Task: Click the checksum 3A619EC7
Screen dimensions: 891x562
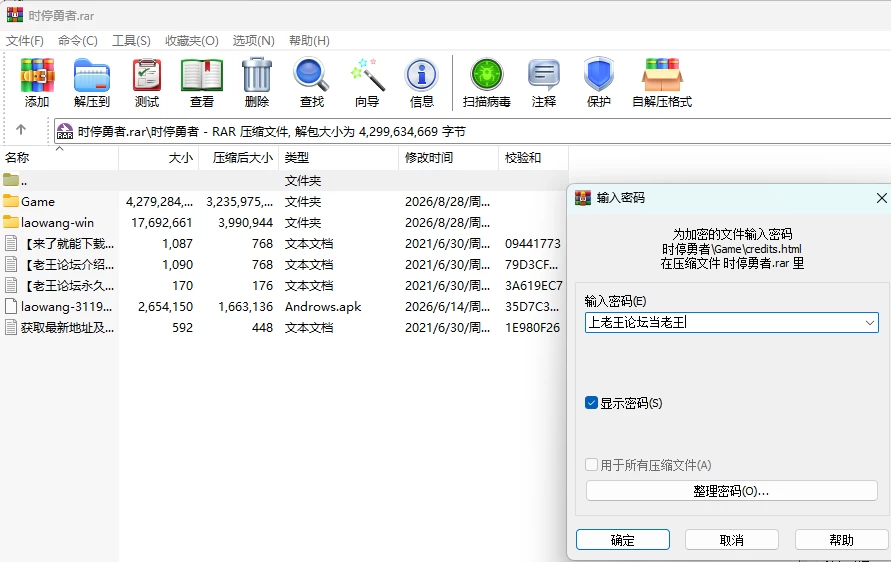Action: click(534, 286)
